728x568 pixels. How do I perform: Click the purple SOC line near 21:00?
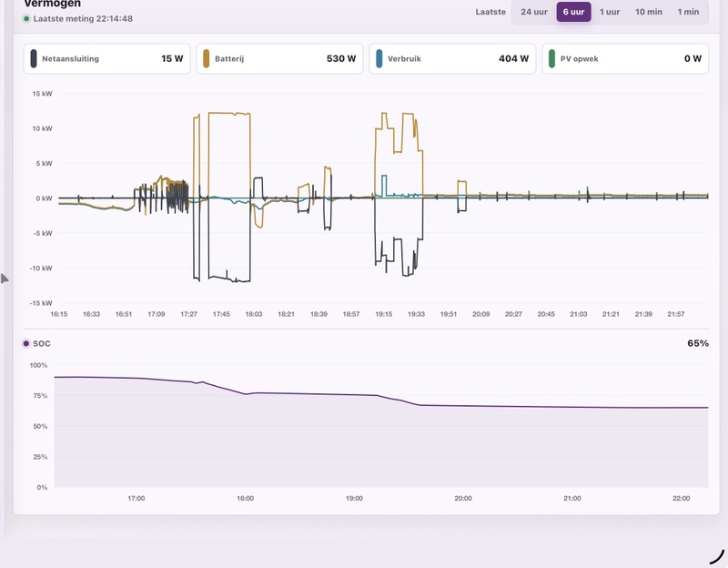pos(572,407)
